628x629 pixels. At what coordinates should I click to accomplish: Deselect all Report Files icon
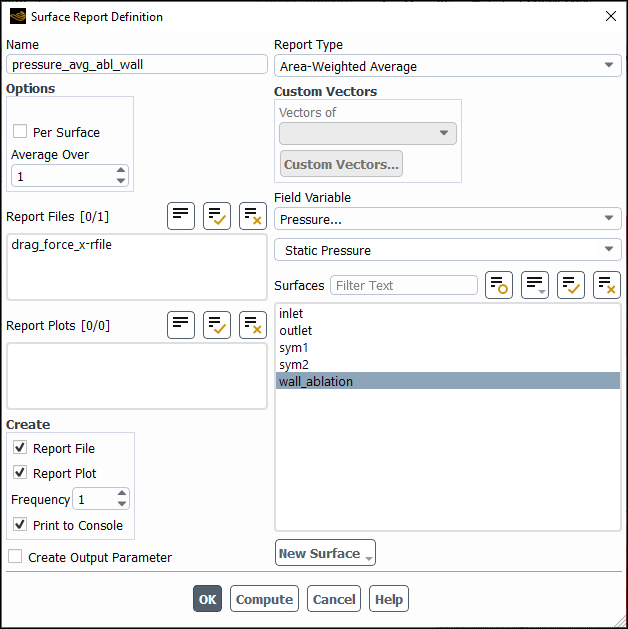tap(253, 216)
